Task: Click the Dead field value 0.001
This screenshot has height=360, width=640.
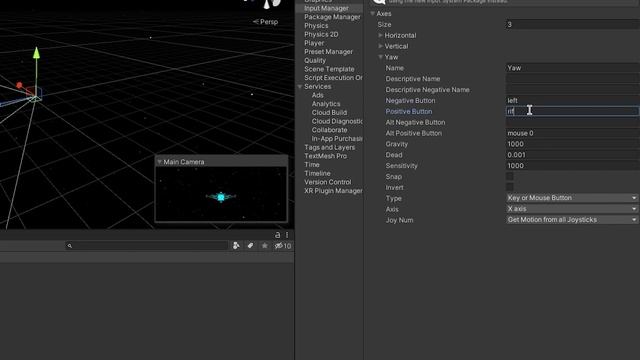Action: point(573,155)
